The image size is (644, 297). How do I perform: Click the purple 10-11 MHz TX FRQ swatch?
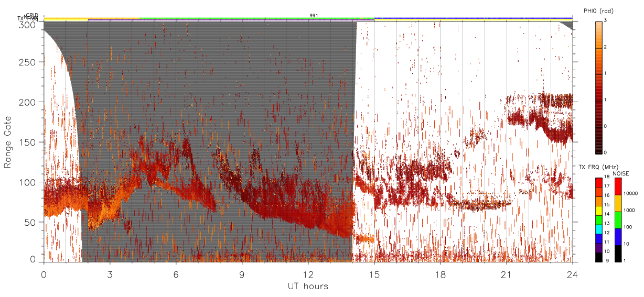598,248
